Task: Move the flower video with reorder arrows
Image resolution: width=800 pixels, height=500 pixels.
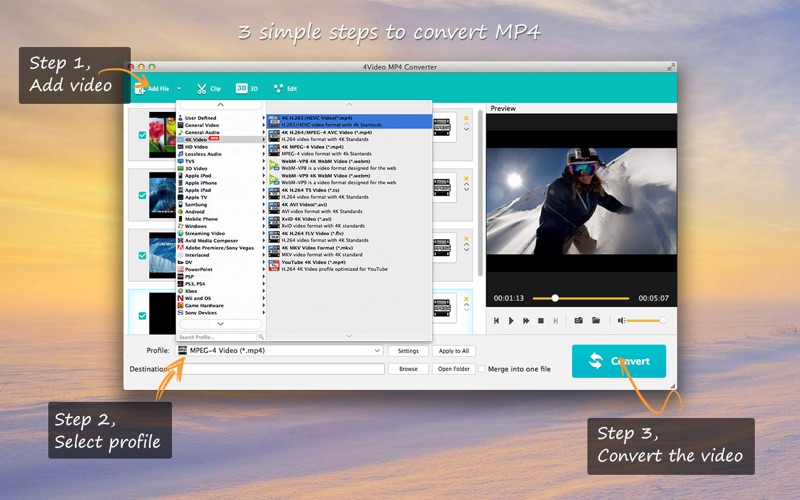Action: click(x=466, y=127)
